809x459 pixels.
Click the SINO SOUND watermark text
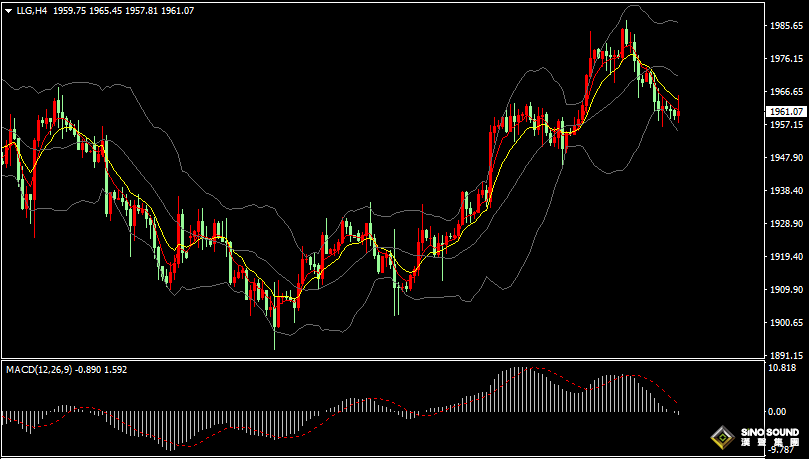pyautogui.click(x=768, y=433)
